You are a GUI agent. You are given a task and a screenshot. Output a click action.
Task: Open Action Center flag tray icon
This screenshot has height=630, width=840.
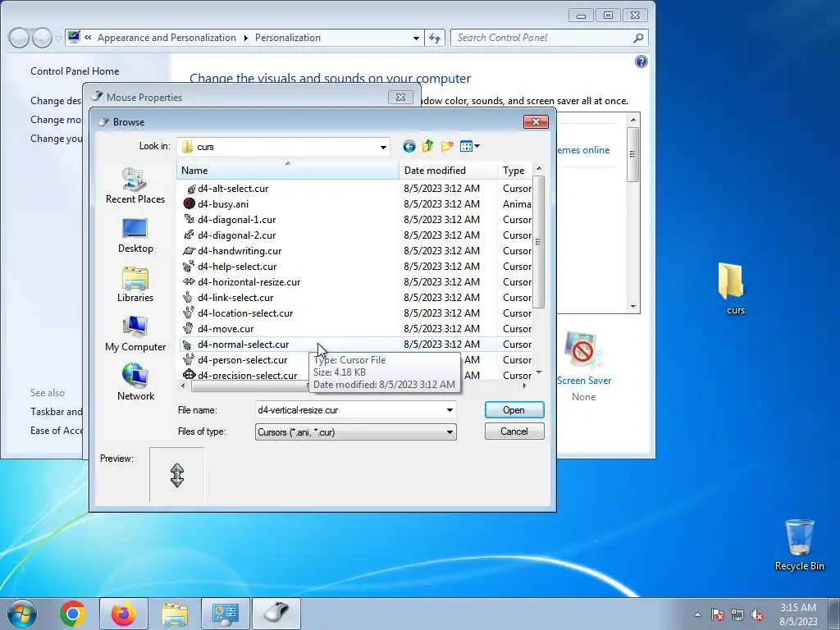coord(718,615)
